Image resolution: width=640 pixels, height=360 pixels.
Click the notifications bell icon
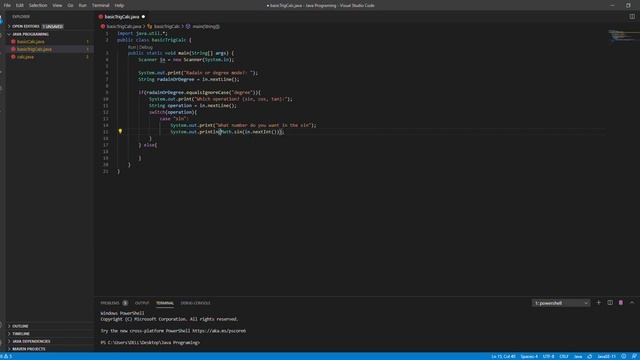[634, 356]
